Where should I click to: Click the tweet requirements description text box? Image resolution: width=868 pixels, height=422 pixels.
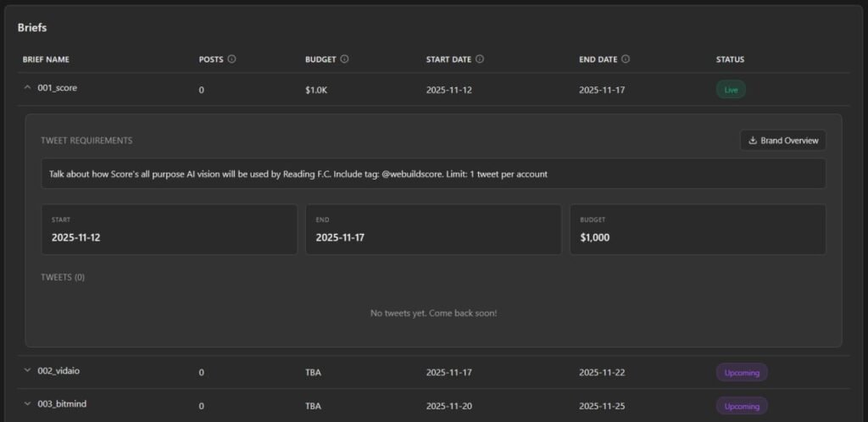[x=433, y=174]
